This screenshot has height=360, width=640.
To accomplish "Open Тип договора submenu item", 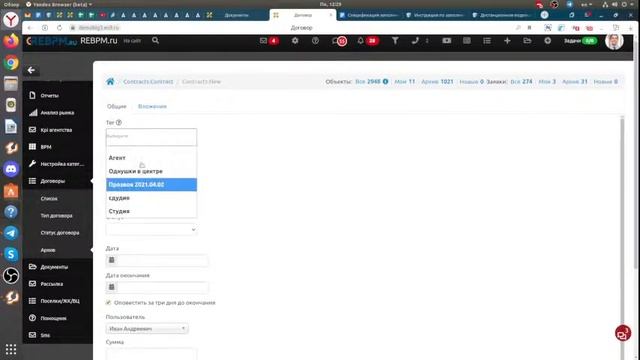I will click(x=57, y=216).
